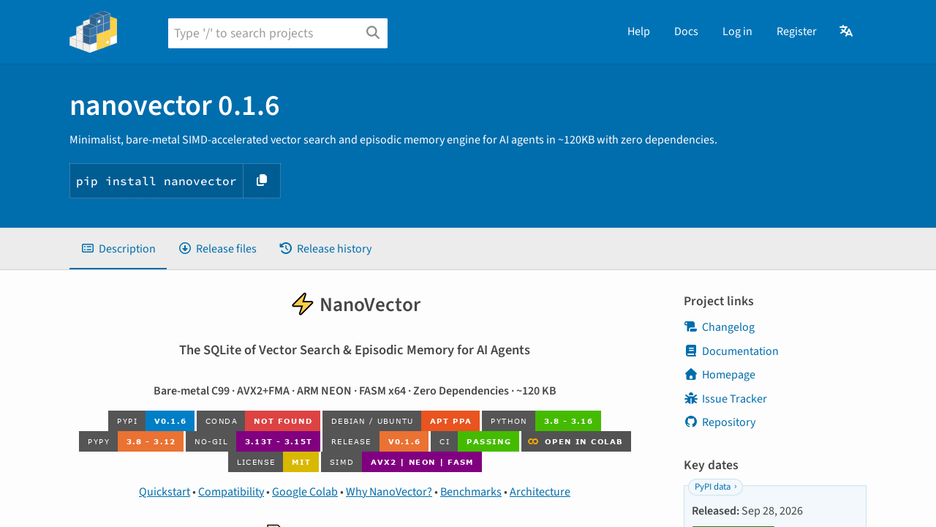This screenshot has width=936, height=527.
Task: Click the Released: Sep 28, 2026 date
Action: pos(747,510)
